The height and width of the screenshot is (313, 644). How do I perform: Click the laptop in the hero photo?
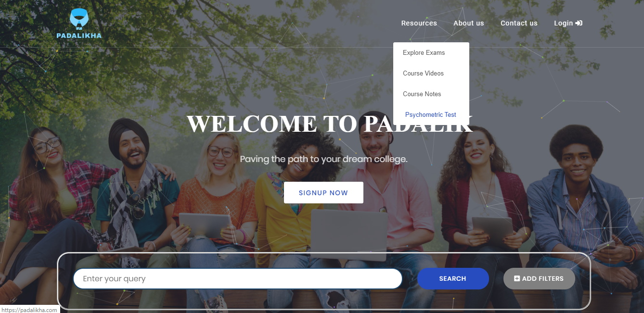[x=349, y=235]
